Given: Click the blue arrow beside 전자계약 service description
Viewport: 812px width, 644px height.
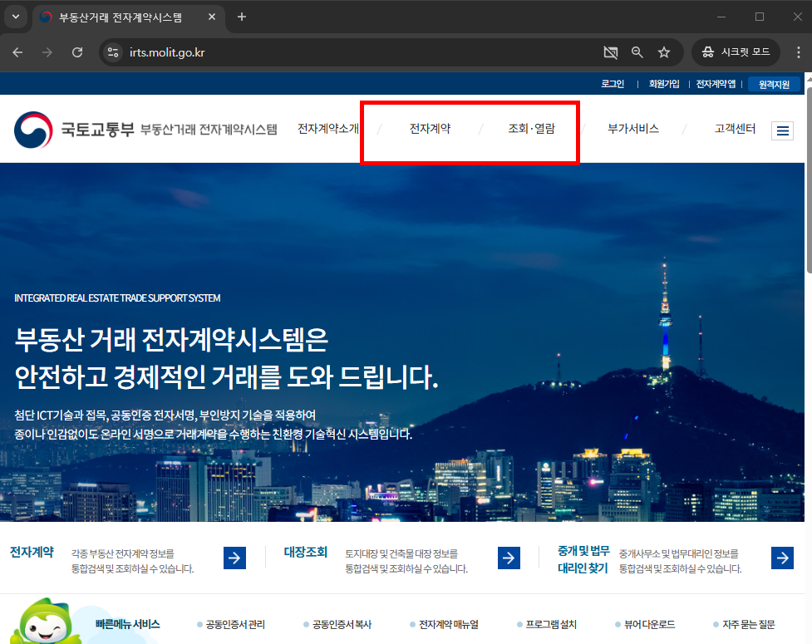Looking at the screenshot, I should point(234,558).
